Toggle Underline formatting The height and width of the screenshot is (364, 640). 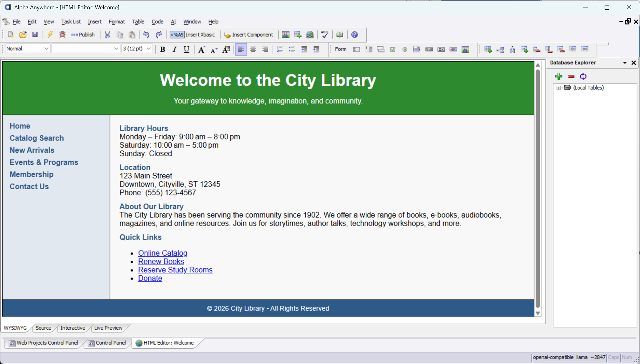[x=187, y=49]
